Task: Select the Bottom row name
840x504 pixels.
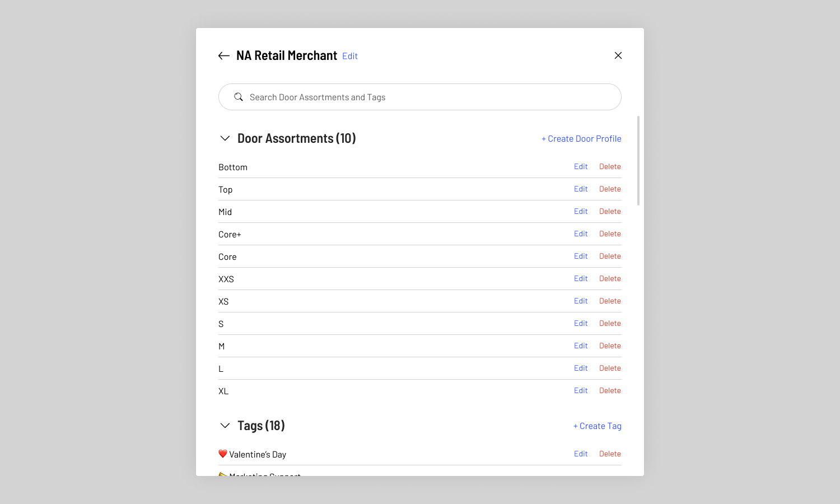Action: point(233,167)
